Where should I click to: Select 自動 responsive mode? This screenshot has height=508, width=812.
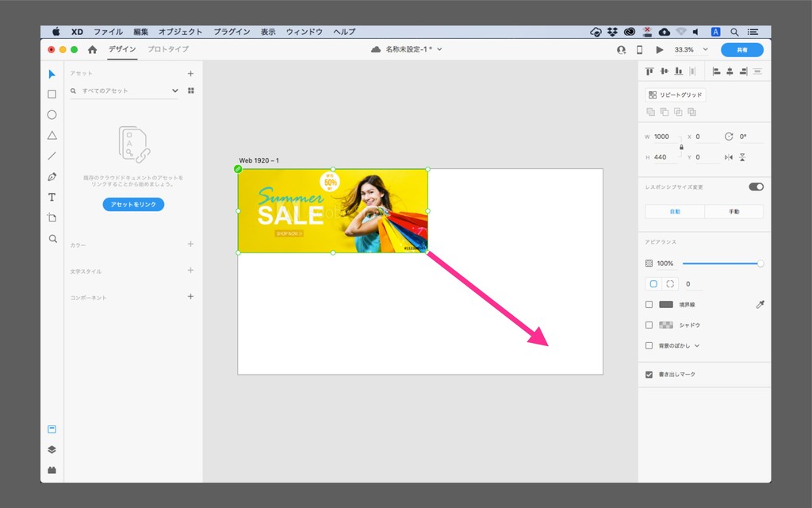(x=675, y=211)
